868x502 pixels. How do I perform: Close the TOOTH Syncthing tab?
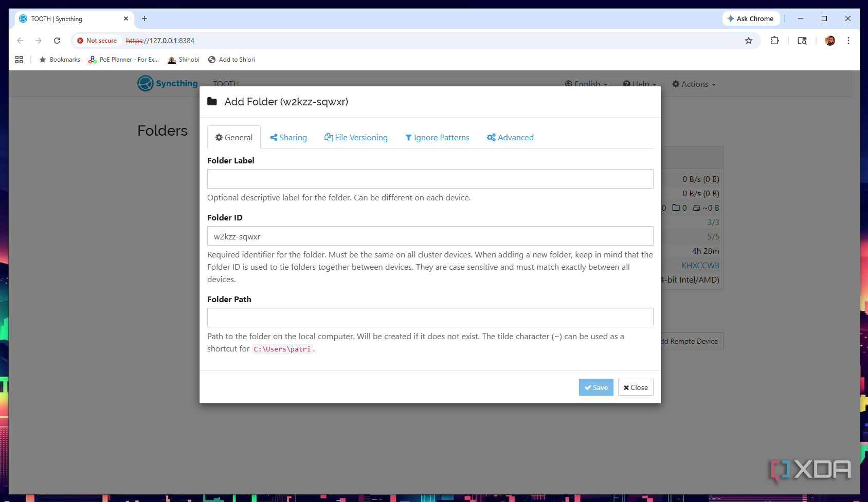click(126, 18)
